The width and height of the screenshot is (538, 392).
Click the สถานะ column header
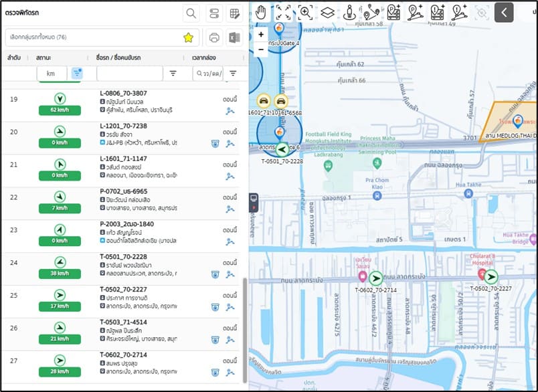pos(45,58)
